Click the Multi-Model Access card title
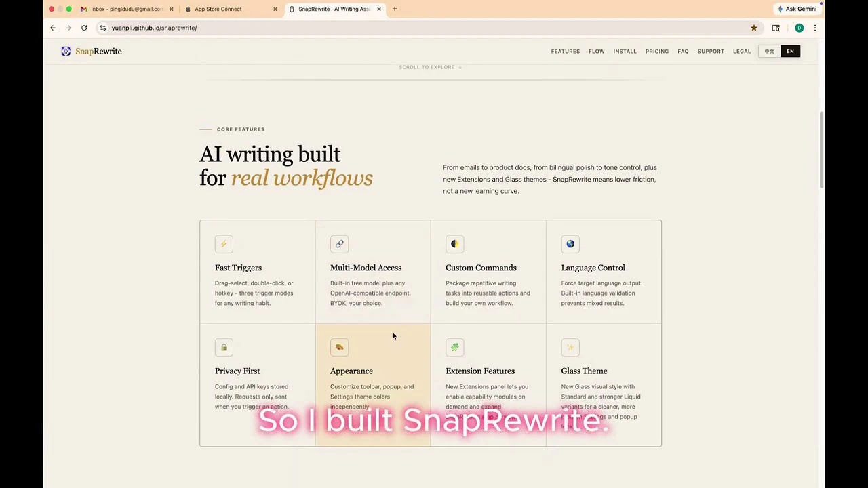Image resolution: width=868 pixels, height=488 pixels. (x=366, y=268)
